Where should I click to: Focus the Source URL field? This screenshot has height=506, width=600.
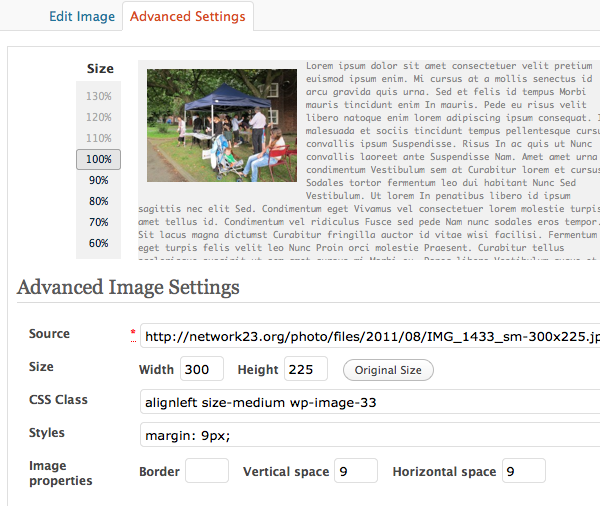(x=370, y=337)
